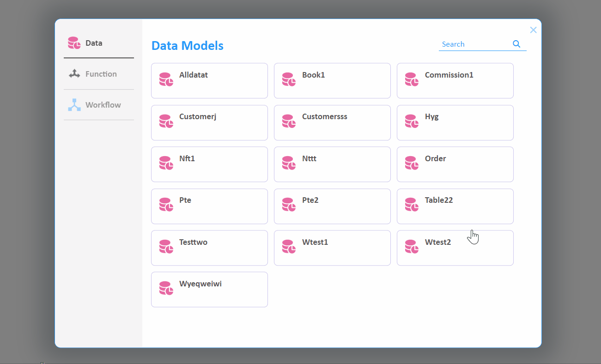This screenshot has width=601, height=364.
Task: Click the database icon on Nttt card
Action: click(x=289, y=163)
